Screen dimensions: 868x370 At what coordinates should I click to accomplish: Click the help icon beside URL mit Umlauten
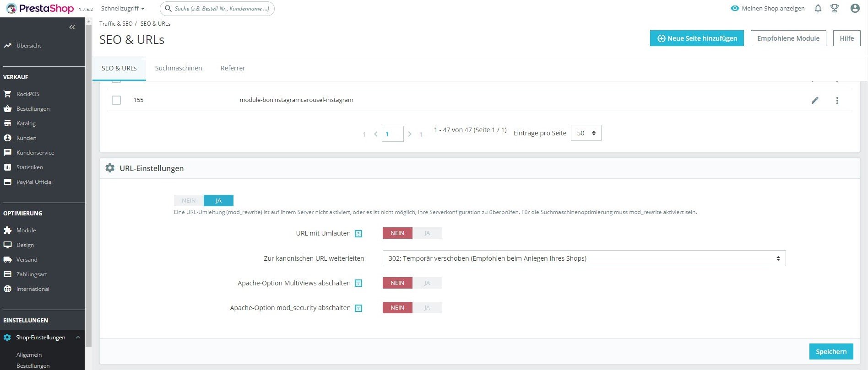point(358,234)
